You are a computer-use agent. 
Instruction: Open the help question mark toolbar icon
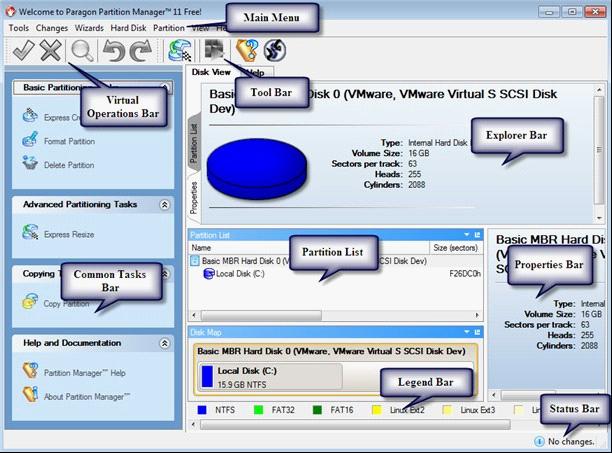(x=246, y=50)
